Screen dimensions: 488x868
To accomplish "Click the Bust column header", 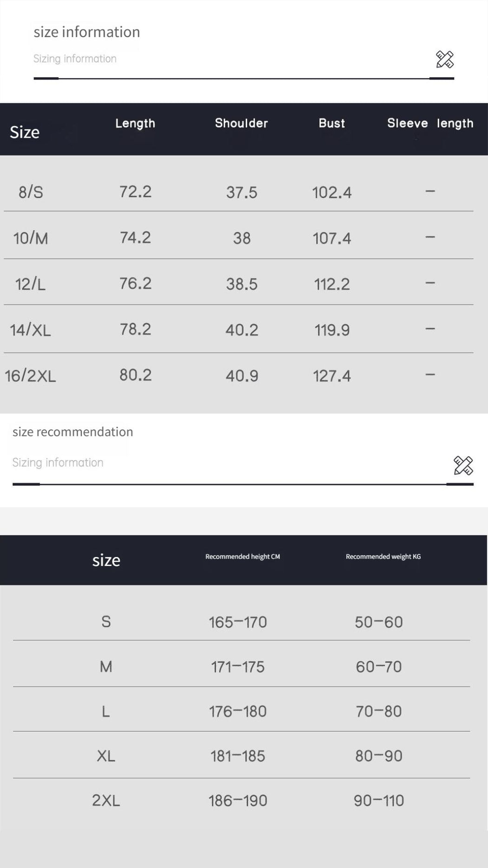I will [332, 123].
